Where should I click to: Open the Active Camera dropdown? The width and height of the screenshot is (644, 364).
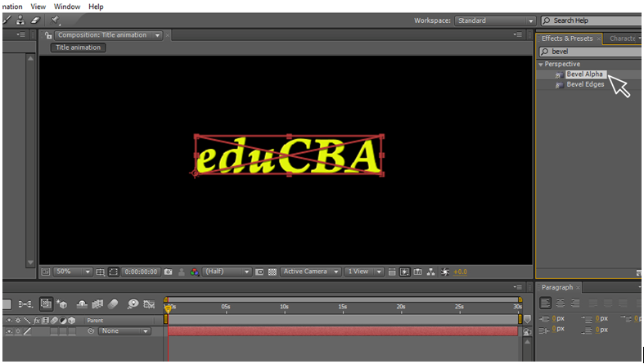point(310,272)
